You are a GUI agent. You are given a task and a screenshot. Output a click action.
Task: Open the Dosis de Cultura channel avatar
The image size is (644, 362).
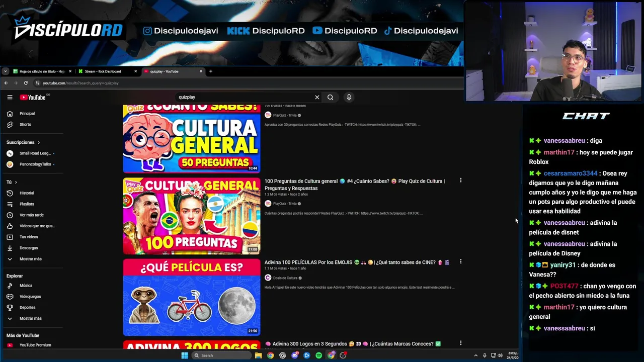click(268, 278)
